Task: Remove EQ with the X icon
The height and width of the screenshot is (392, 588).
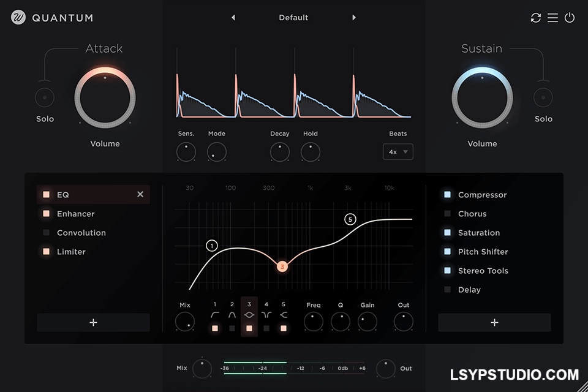Action: pyautogui.click(x=140, y=194)
